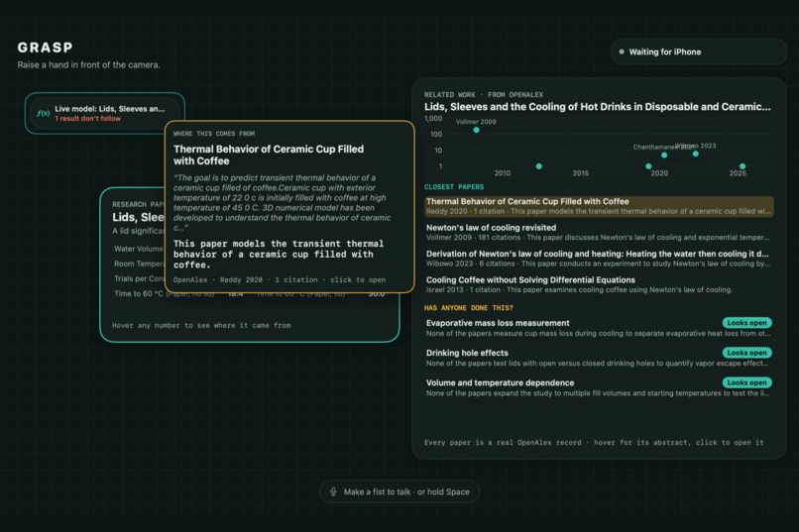Click the related work panel title

click(x=598, y=107)
